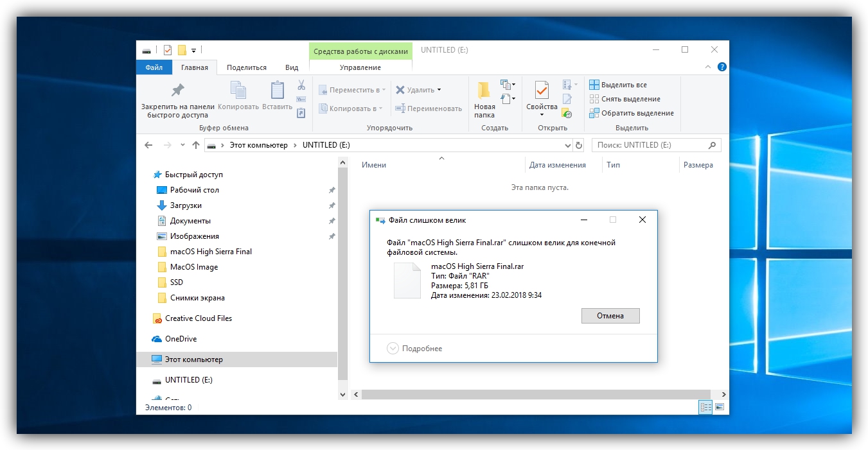Customize Quick Access Toolbar dropdown arrow
The width and height of the screenshot is (868, 450).
[193, 50]
